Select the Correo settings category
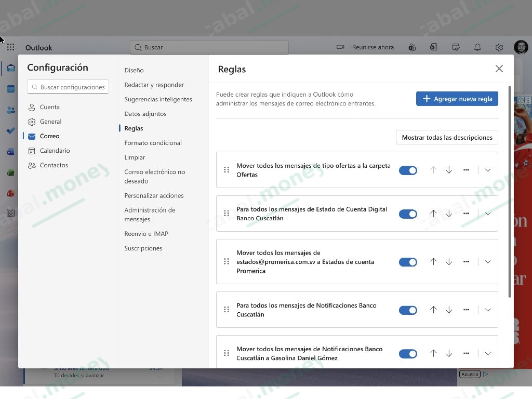 click(49, 136)
